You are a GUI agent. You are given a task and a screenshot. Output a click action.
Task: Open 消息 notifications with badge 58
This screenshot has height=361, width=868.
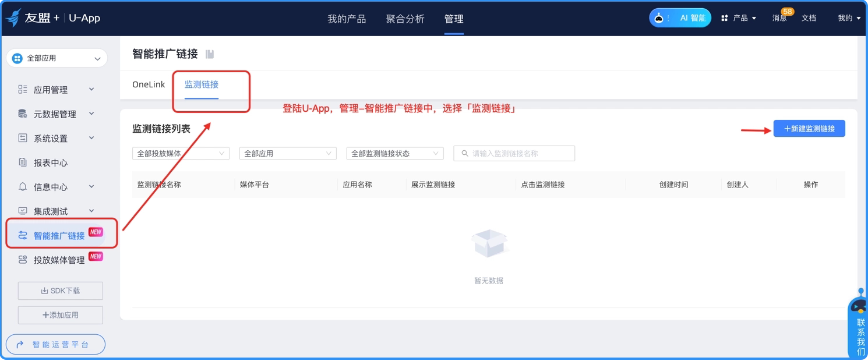[x=779, y=18]
